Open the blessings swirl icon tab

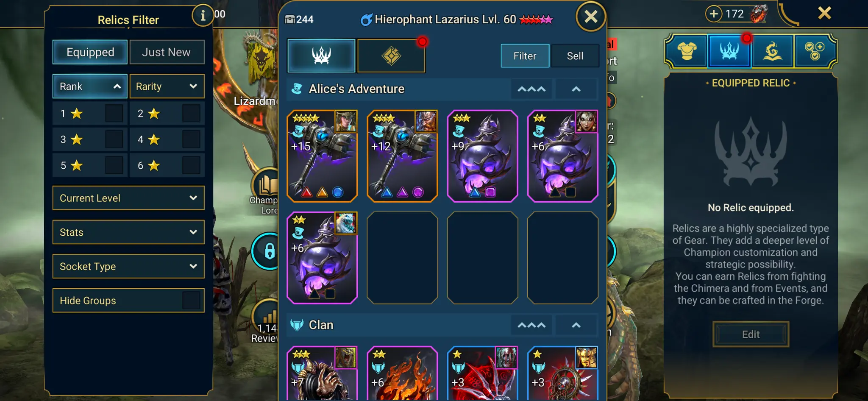(772, 51)
